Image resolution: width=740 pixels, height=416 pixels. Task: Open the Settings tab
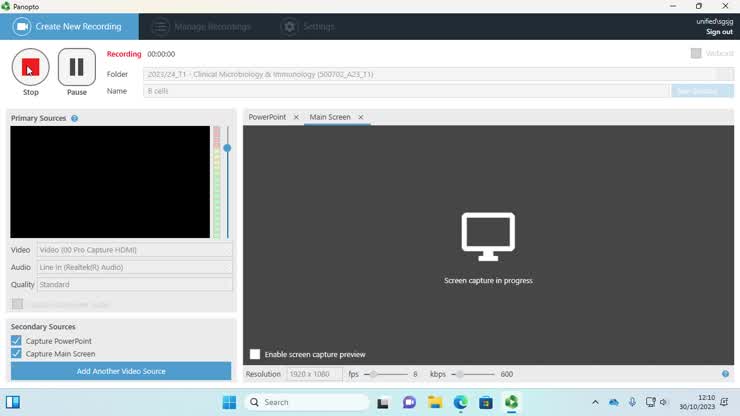click(x=308, y=26)
